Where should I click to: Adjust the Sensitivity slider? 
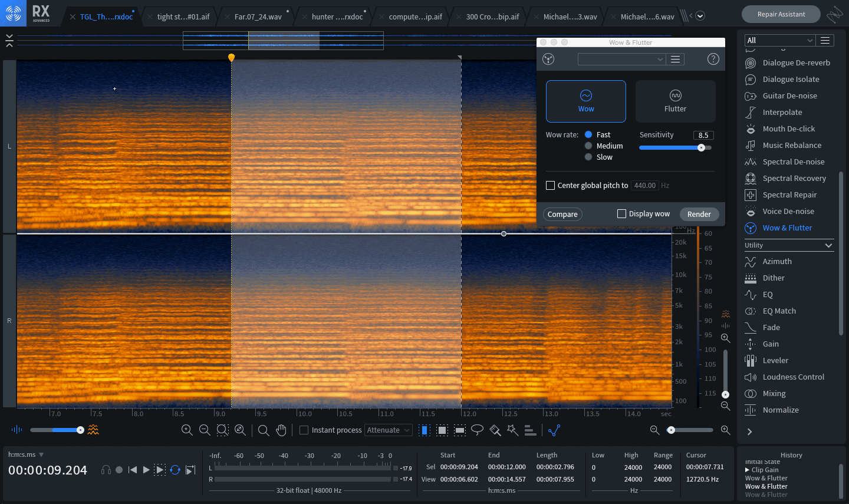point(675,147)
